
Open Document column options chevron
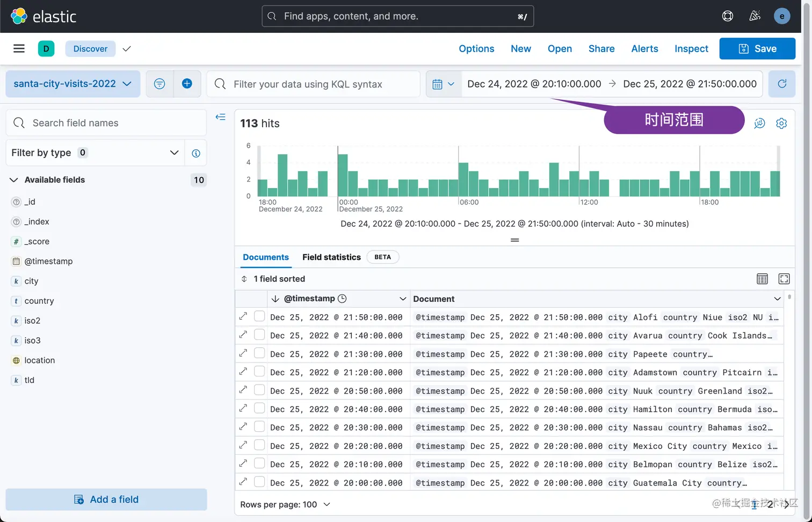777,299
